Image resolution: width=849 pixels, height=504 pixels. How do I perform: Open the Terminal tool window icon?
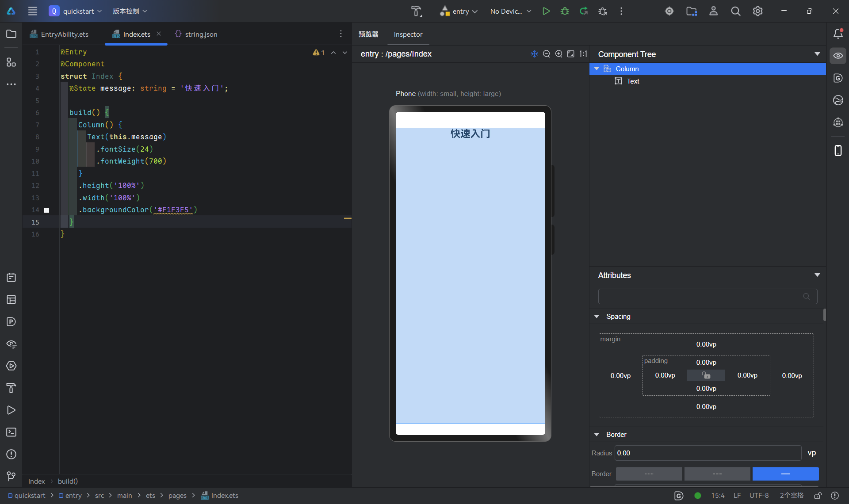(x=11, y=432)
